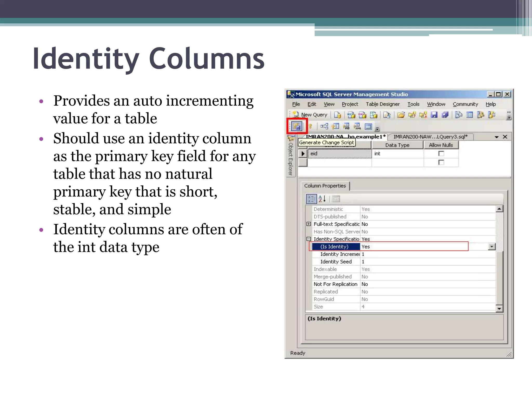Click the Save floppy disk icon
The width and height of the screenshot is (532, 399).
(x=434, y=115)
